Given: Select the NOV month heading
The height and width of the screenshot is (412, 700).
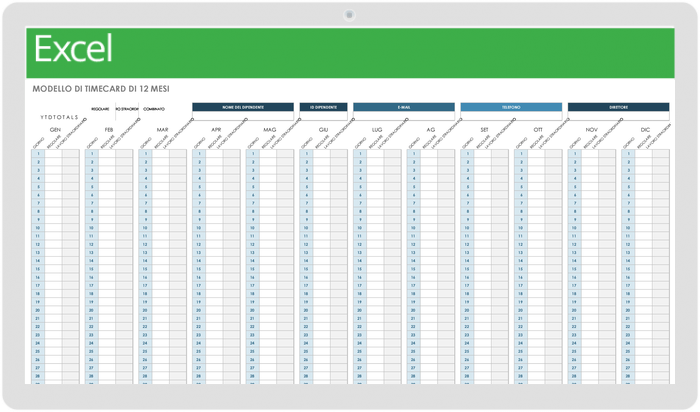Looking at the screenshot, I should 592,129.
